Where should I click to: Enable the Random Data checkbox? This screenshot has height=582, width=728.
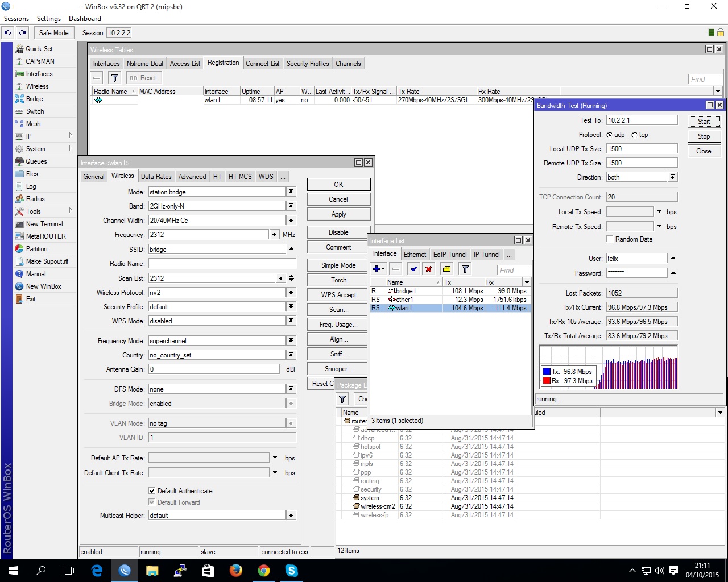610,239
